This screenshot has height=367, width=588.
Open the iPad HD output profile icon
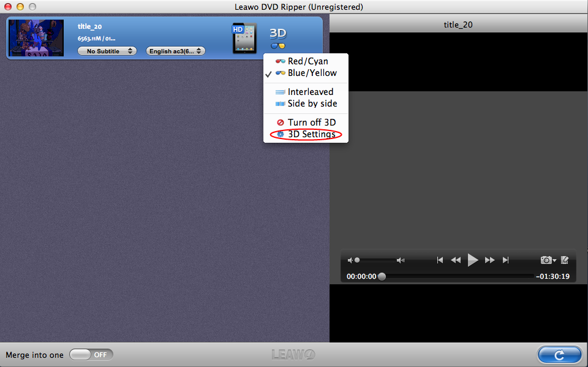click(x=244, y=38)
